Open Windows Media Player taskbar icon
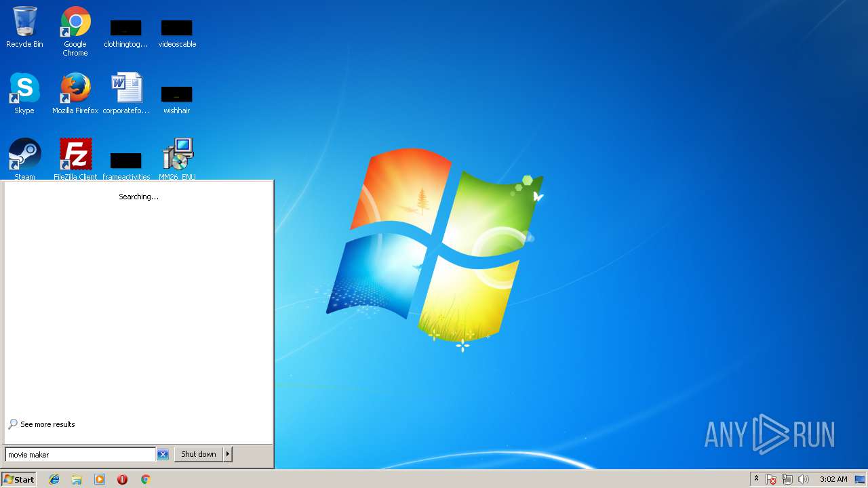 [100, 479]
